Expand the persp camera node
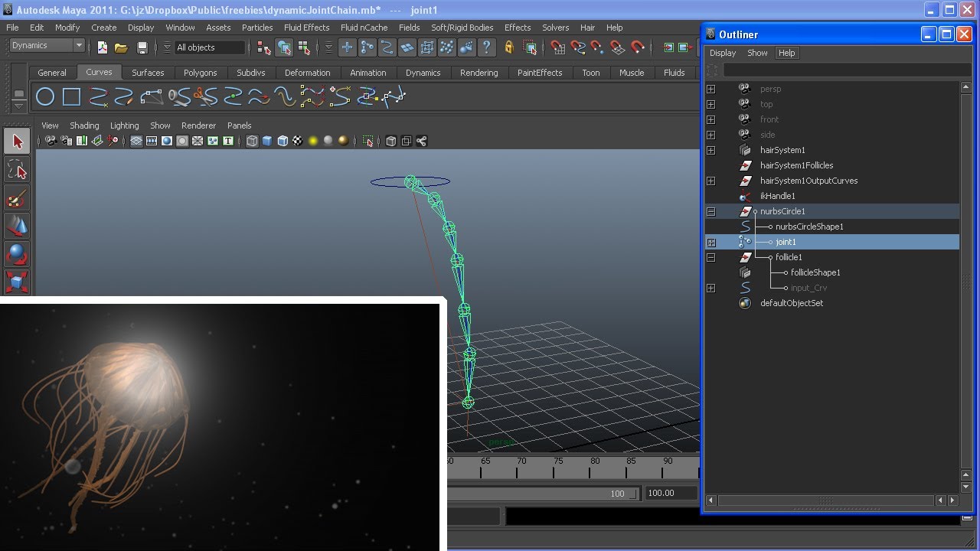 (710, 89)
